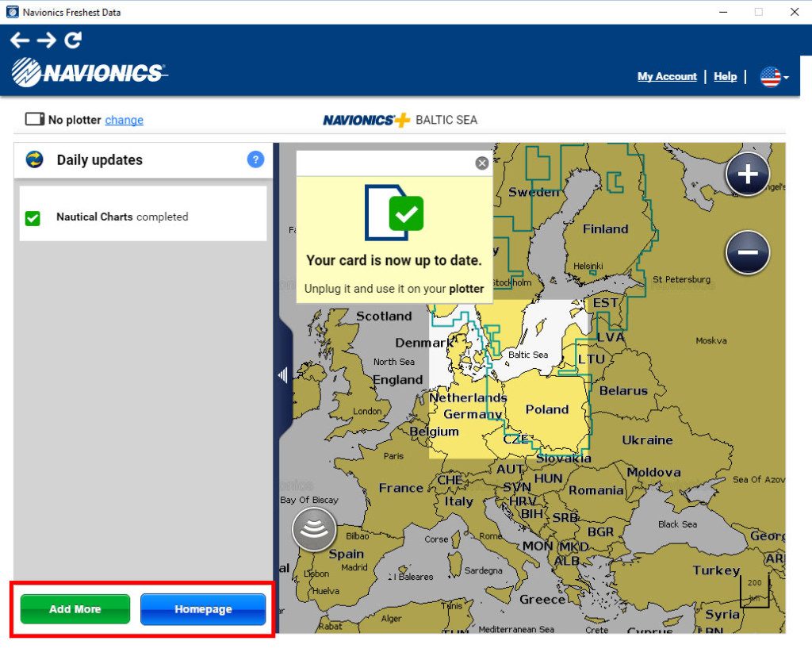
Task: Click the Baltic Sea label on map
Action: 527,355
